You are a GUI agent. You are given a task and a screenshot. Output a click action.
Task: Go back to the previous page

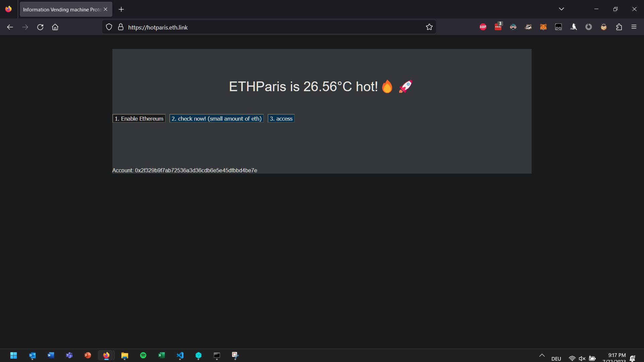[10, 27]
